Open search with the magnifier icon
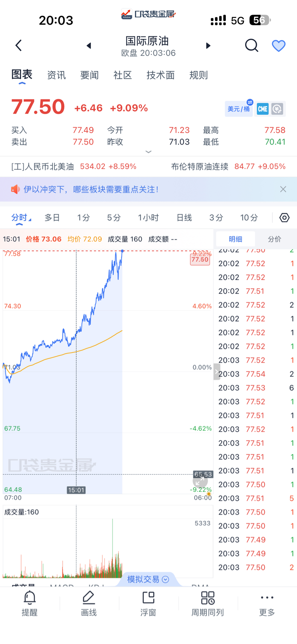The image size is (297, 644). 251,46
